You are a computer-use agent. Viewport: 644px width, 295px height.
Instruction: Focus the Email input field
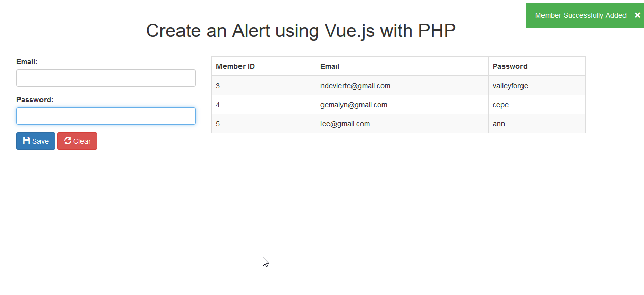(x=106, y=78)
